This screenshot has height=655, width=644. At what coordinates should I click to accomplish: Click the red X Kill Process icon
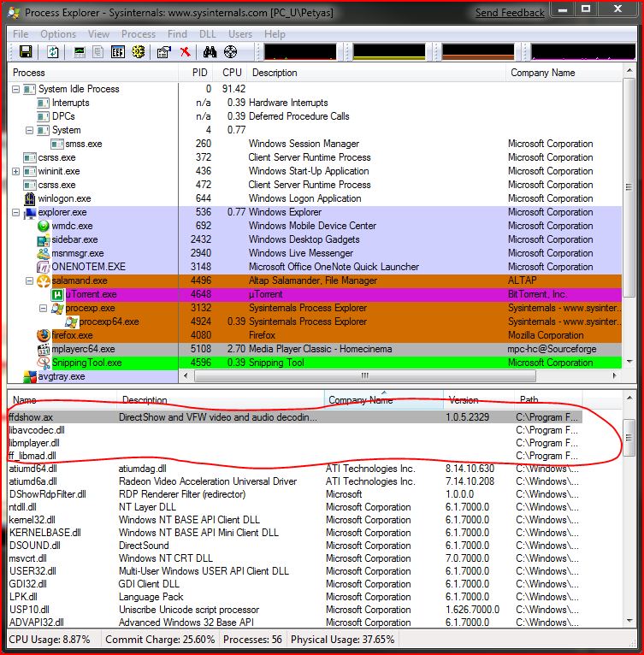click(185, 52)
